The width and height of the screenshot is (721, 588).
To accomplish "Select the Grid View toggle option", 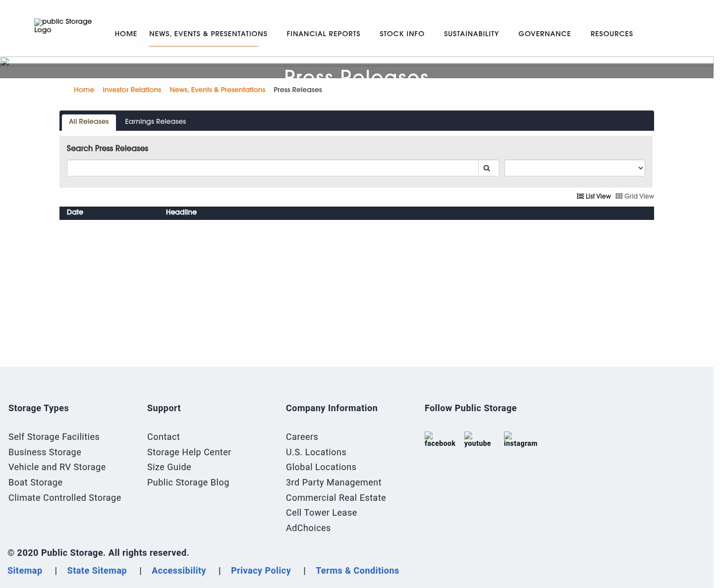I will (x=635, y=196).
